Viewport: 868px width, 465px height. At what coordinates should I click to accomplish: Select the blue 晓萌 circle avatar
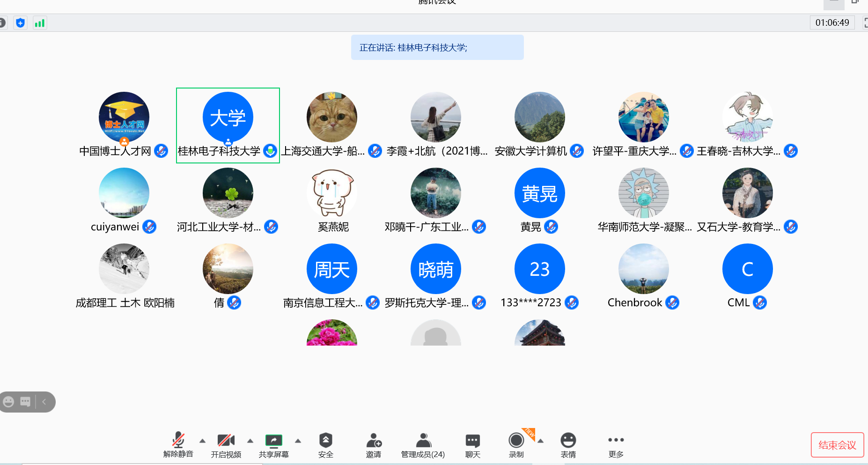pyautogui.click(x=436, y=269)
